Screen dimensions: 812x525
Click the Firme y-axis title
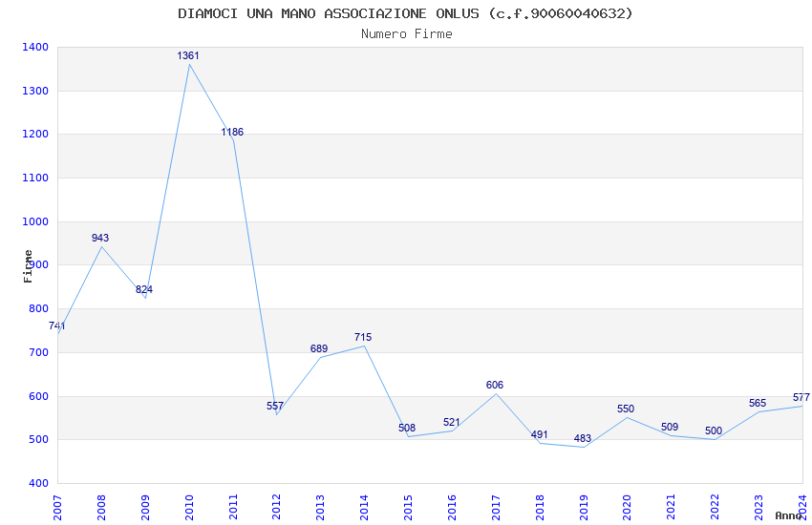[28, 266]
